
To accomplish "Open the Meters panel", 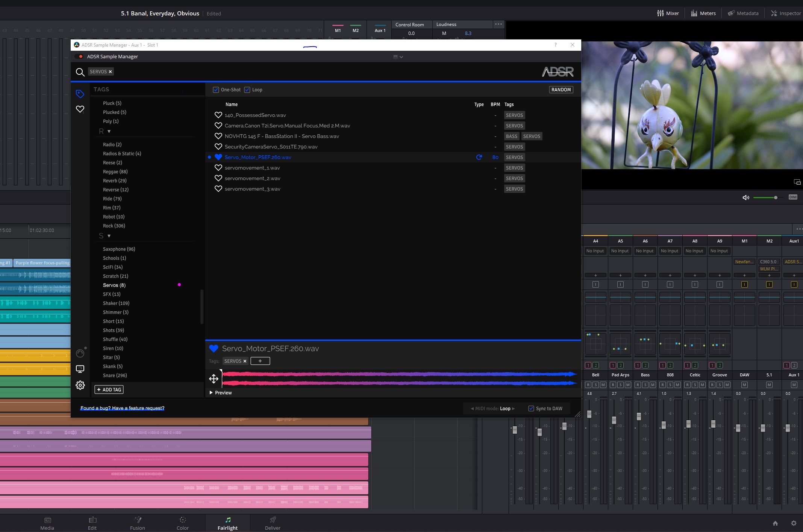I will [703, 13].
